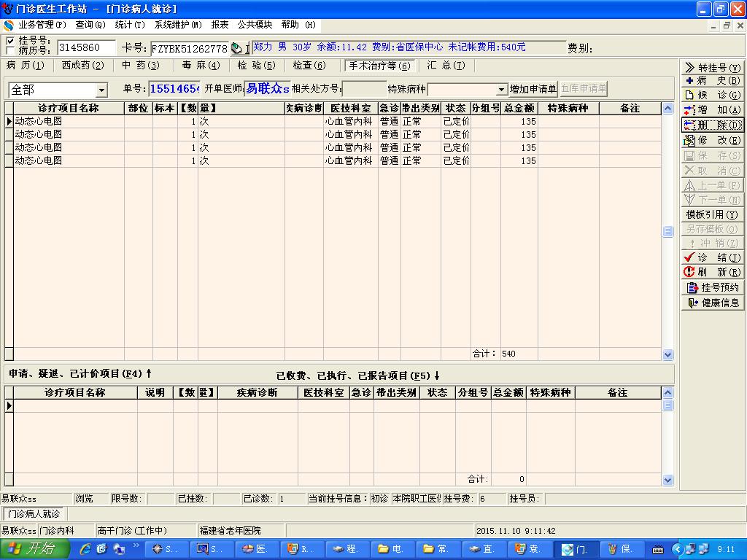Open the 全部 filter dropdown
This screenshot has height=560, width=747.
point(101,90)
